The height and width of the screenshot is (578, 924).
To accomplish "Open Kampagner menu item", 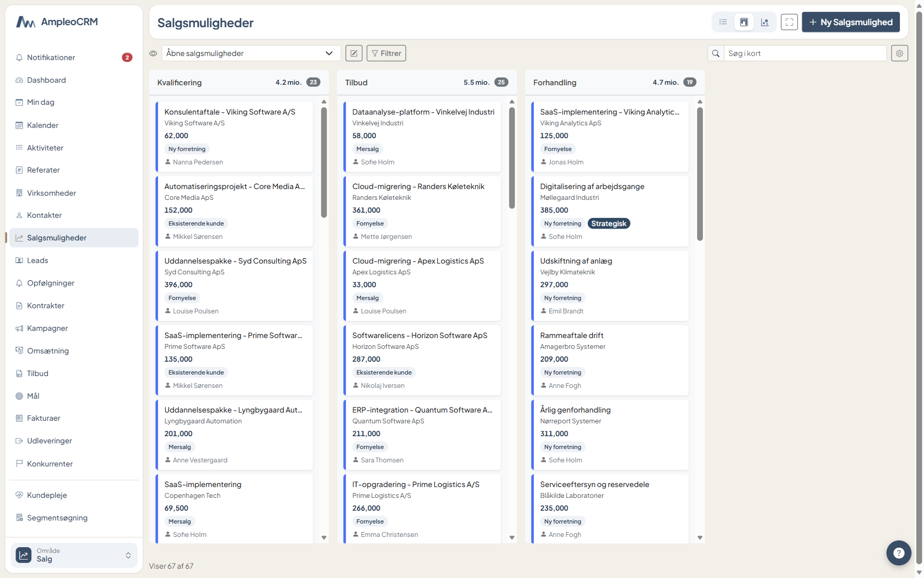I will coord(74,328).
